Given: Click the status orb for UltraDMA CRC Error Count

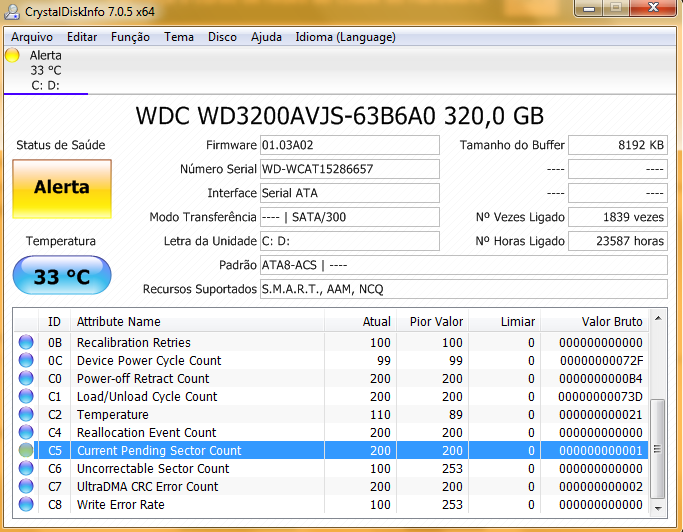Looking at the screenshot, I should [x=26, y=486].
